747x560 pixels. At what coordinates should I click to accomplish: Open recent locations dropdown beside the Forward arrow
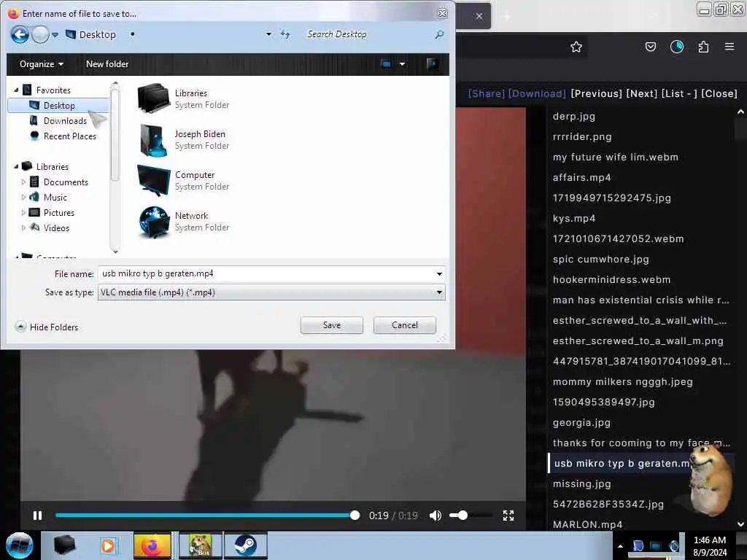point(55,35)
